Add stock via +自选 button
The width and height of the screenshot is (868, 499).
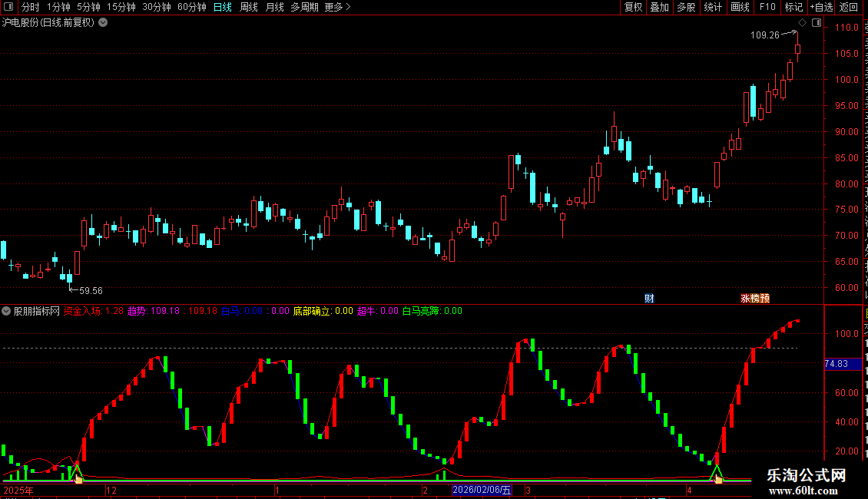coord(821,7)
